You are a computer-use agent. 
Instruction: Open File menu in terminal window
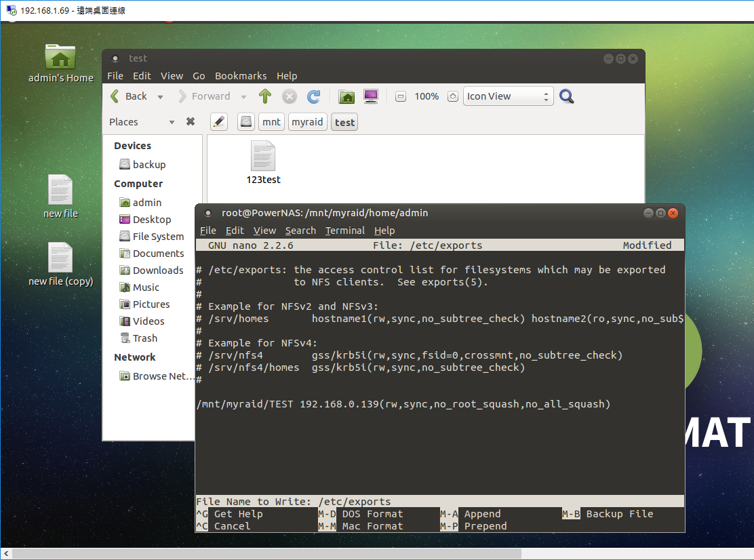207,231
